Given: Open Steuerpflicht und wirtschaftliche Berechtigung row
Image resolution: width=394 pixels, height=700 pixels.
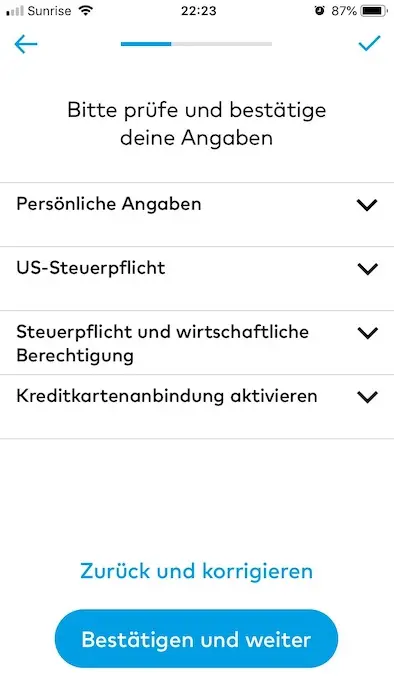Looking at the screenshot, I should pyautogui.click(x=197, y=342).
